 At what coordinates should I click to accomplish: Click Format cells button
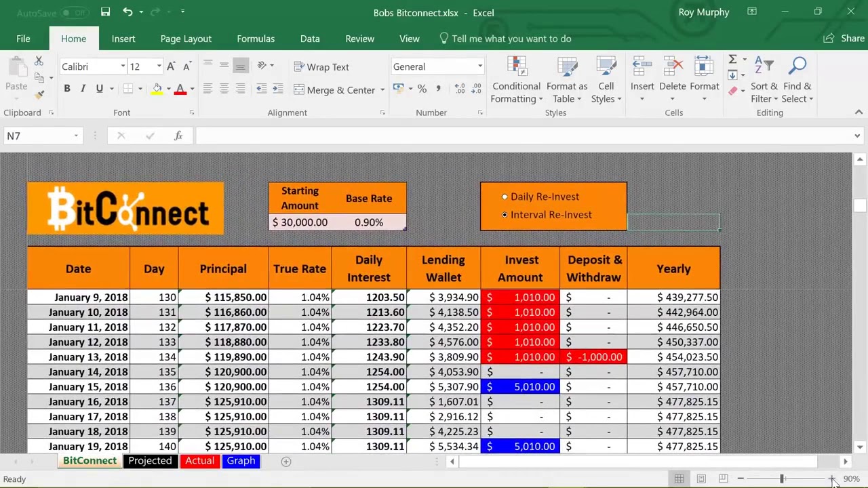(705, 80)
